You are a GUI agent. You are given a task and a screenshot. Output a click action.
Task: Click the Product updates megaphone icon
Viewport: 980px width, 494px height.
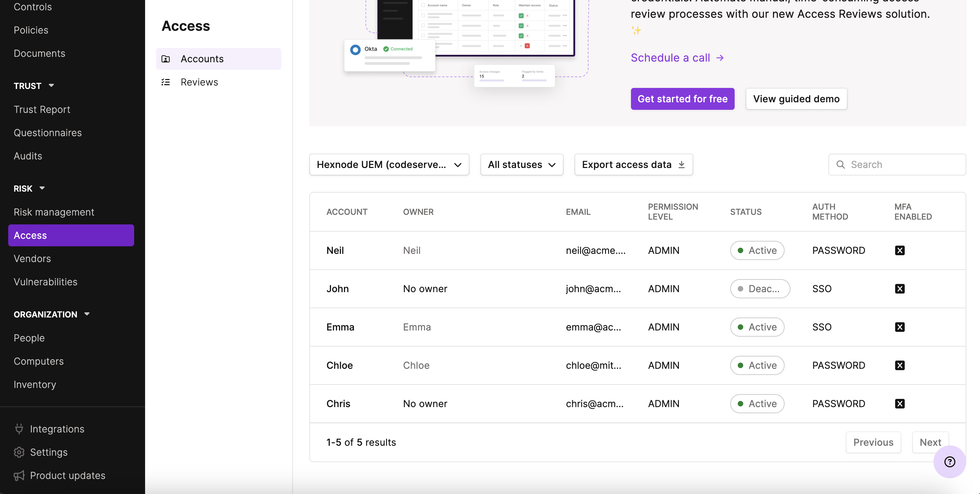coord(19,476)
